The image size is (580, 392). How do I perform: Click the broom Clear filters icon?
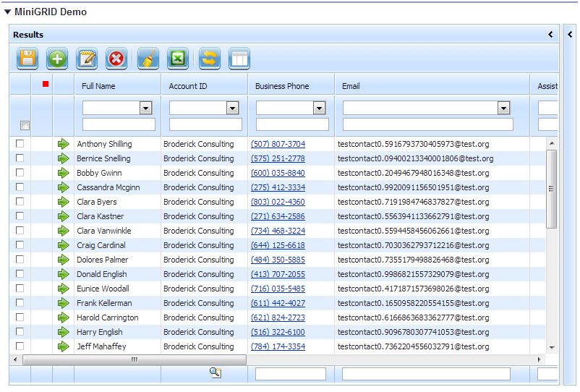(148, 59)
